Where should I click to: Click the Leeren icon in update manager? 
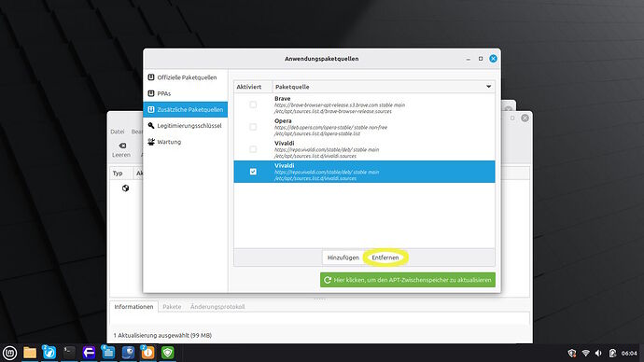click(122, 146)
